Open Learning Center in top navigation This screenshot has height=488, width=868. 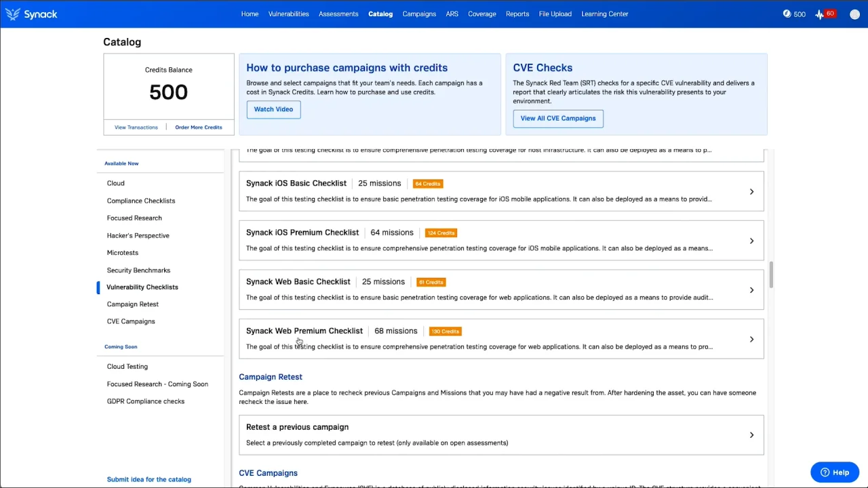[605, 14]
